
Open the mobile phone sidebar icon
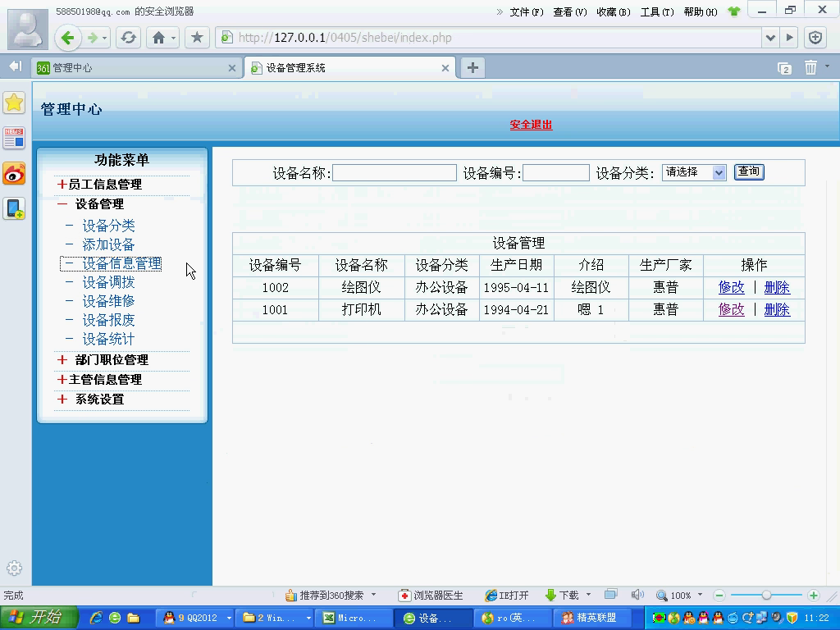tap(15, 208)
